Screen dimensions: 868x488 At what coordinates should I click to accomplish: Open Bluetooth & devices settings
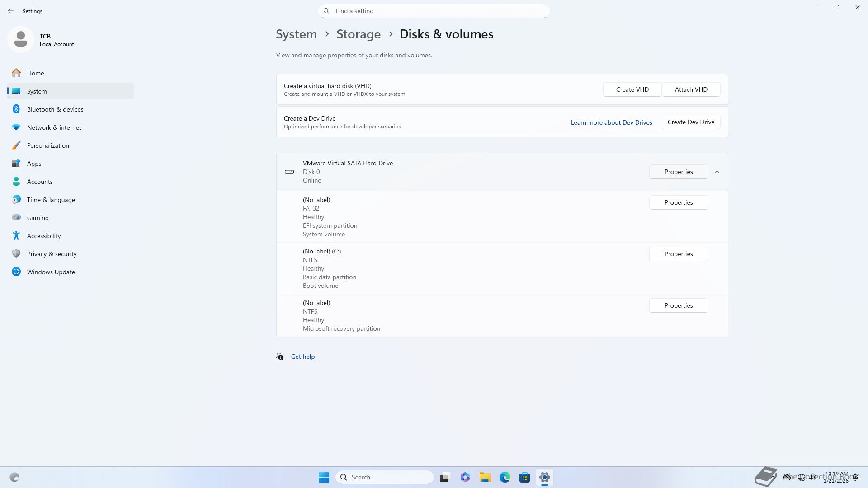(x=55, y=109)
